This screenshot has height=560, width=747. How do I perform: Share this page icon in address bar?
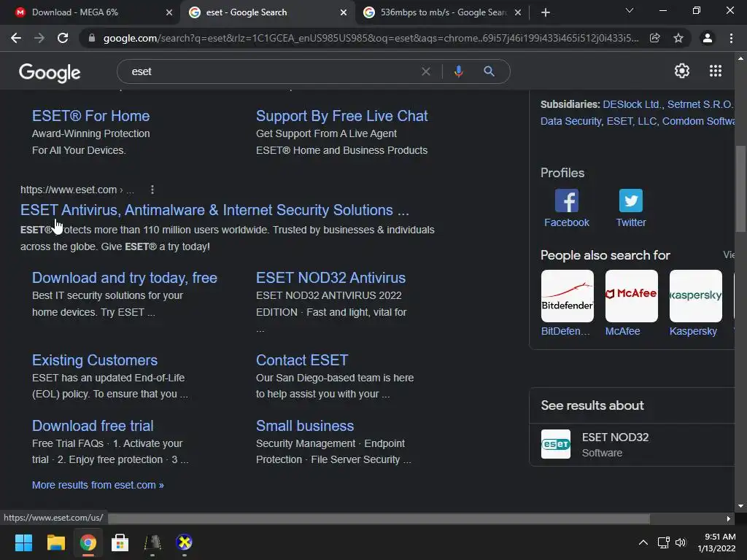click(655, 38)
